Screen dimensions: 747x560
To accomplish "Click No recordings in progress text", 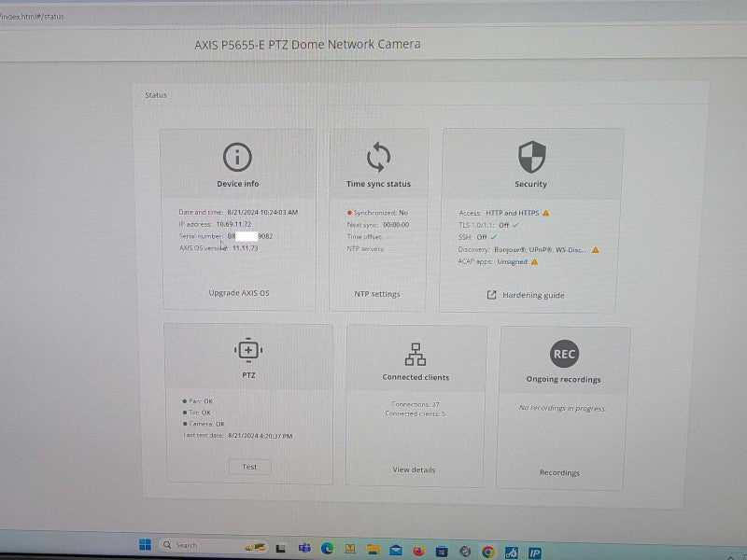I will pos(563,408).
